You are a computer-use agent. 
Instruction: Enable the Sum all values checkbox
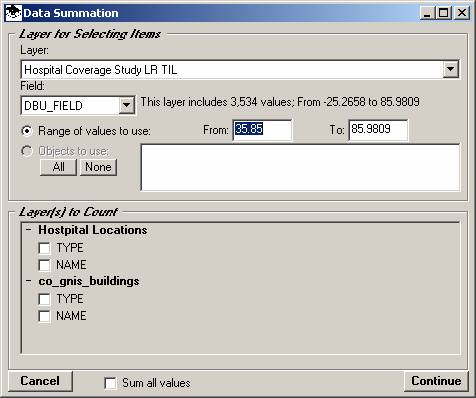coord(110,383)
